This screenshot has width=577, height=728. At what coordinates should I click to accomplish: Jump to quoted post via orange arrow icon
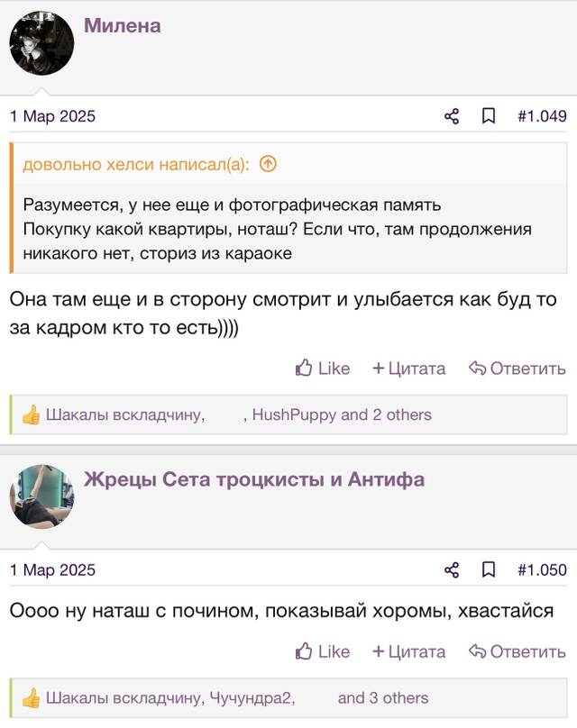point(268,164)
